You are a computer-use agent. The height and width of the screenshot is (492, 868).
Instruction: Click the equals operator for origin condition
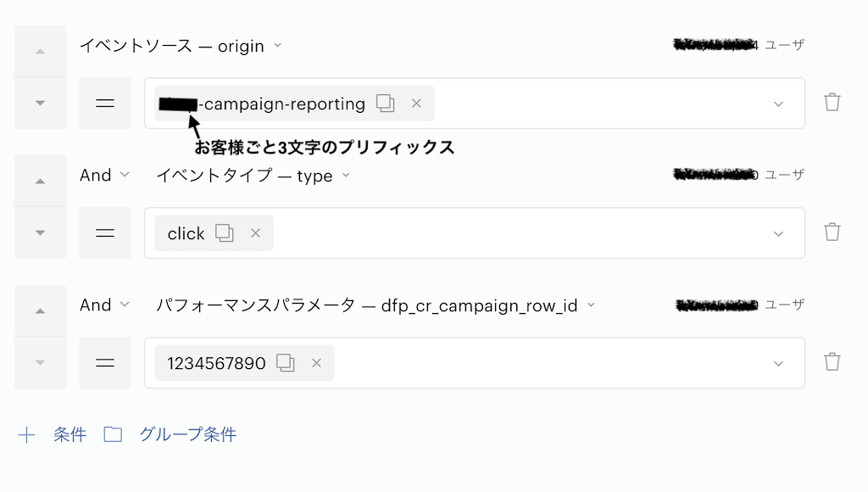105,103
